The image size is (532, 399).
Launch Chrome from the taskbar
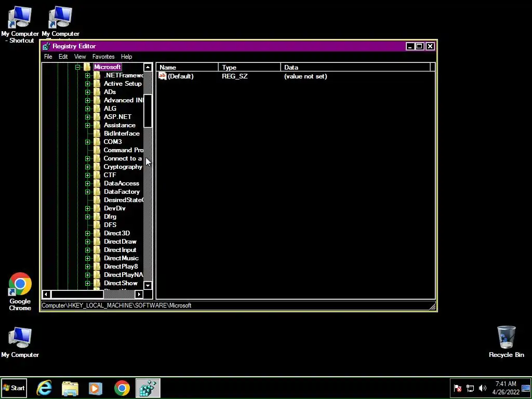(x=122, y=388)
